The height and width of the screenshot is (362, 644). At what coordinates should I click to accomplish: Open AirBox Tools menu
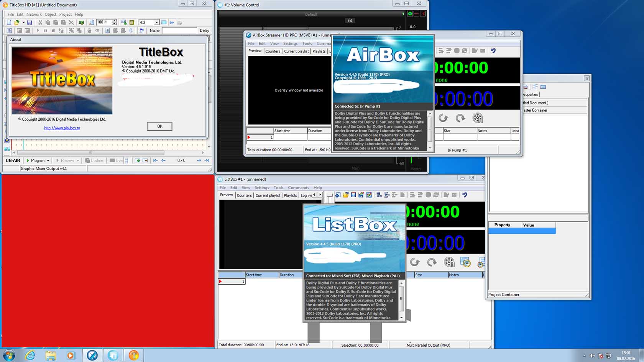[x=307, y=44]
